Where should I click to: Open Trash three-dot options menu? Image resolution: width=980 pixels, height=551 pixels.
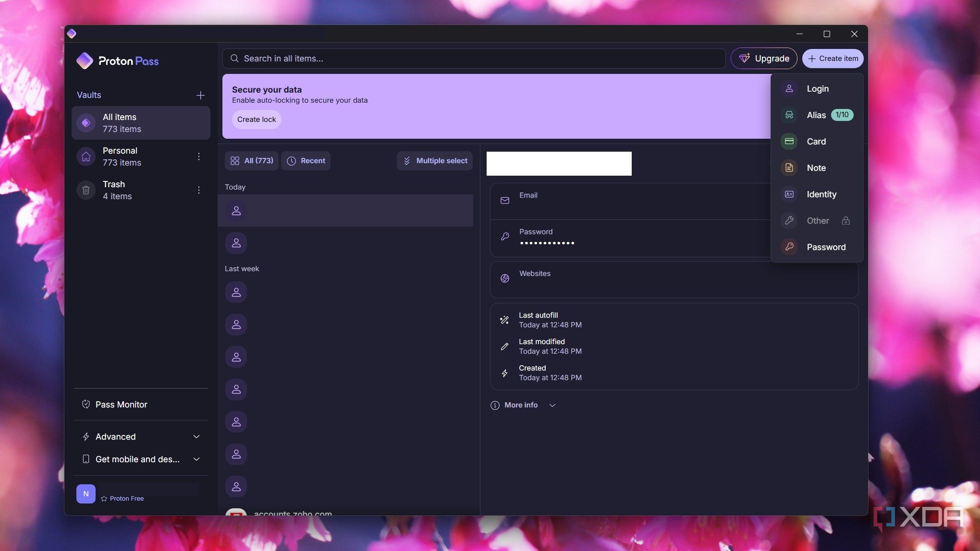point(198,190)
